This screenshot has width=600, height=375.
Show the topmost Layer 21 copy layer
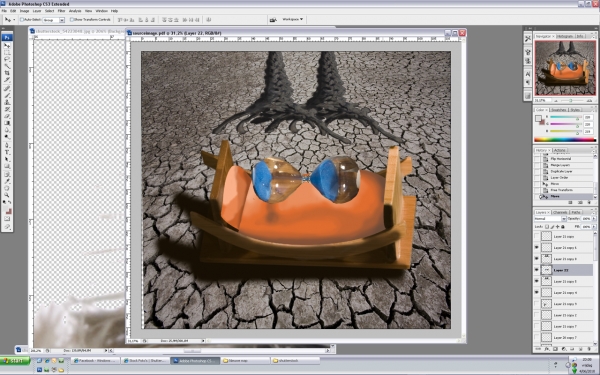pyautogui.click(x=536, y=236)
